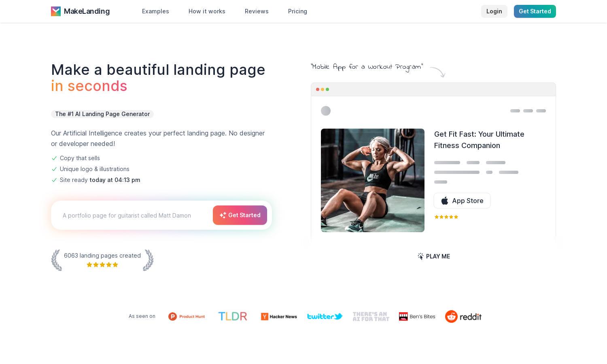Screen dimensions: 607x364
Task: Click the five-star rating under landing pages created
Action: 102,265
